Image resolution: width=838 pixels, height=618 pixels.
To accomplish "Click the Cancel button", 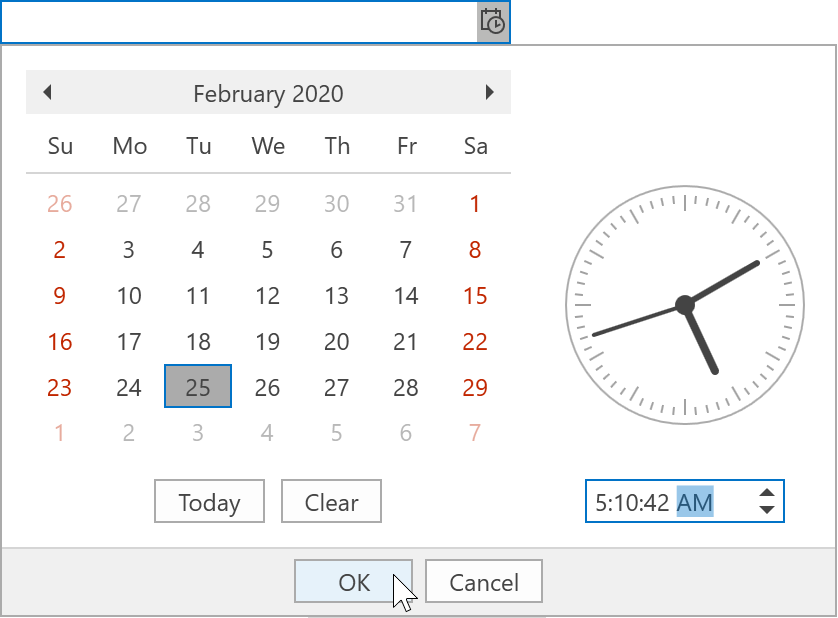I will 484,582.
